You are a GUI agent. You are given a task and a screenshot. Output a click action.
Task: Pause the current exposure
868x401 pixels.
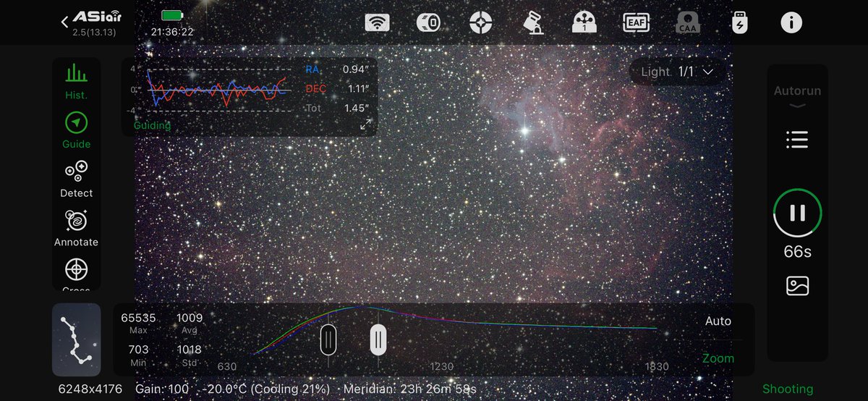[x=797, y=213]
